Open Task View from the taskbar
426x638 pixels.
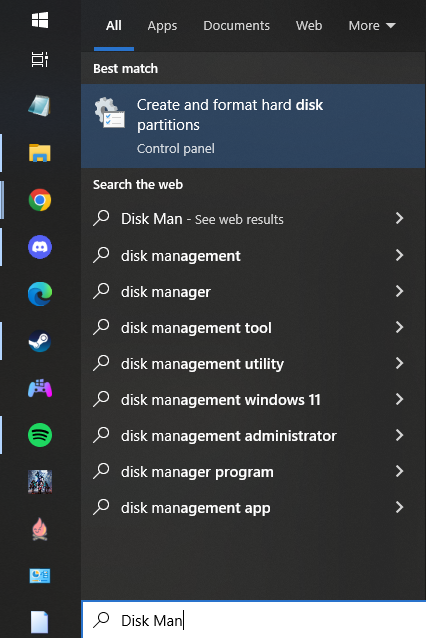coord(40,59)
